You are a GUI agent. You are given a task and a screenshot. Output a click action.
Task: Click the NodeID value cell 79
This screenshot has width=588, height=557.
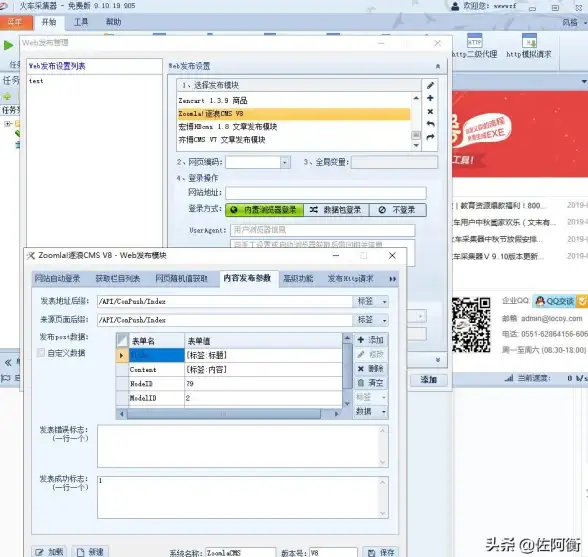click(263, 384)
